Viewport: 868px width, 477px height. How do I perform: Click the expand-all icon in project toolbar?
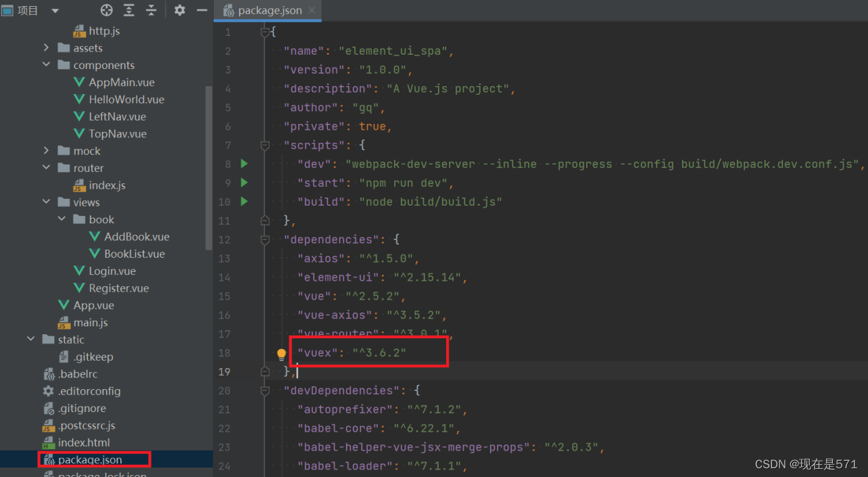click(130, 10)
